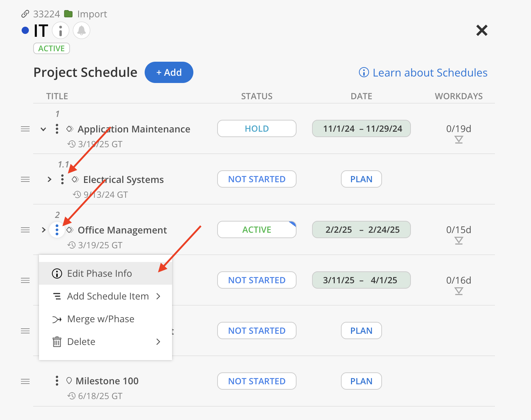
Task: Click date range 11/1/24 – 11/29/24
Action: [x=361, y=128]
